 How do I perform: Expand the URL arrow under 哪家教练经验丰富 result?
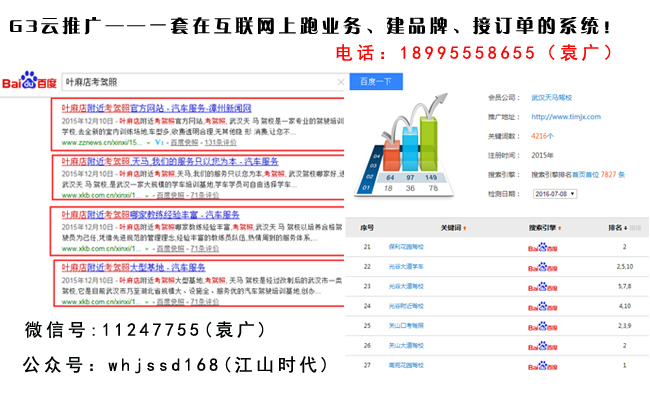pyautogui.click(x=146, y=249)
